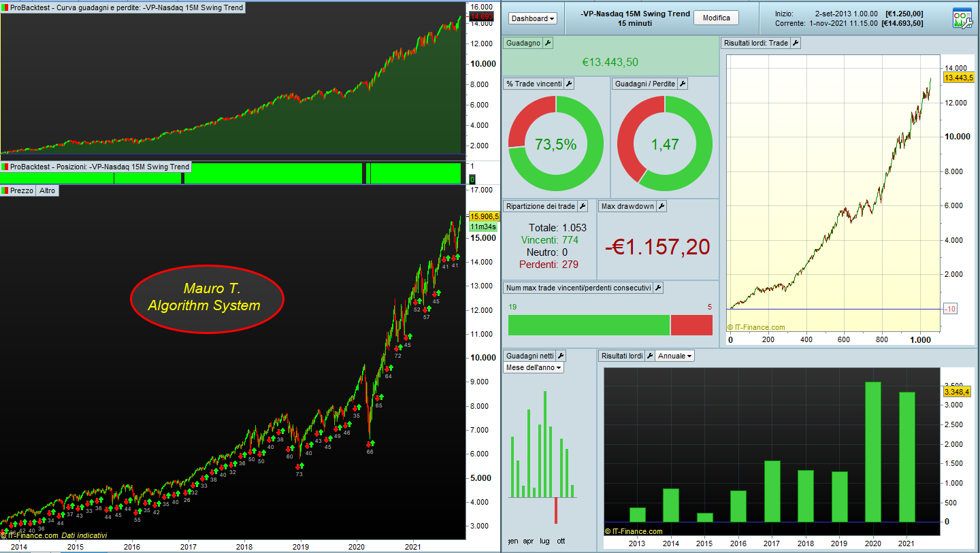This screenshot has height=553, width=980.
Task: Open settings wrench for Guadagni / Perdite
Action: coord(683,84)
